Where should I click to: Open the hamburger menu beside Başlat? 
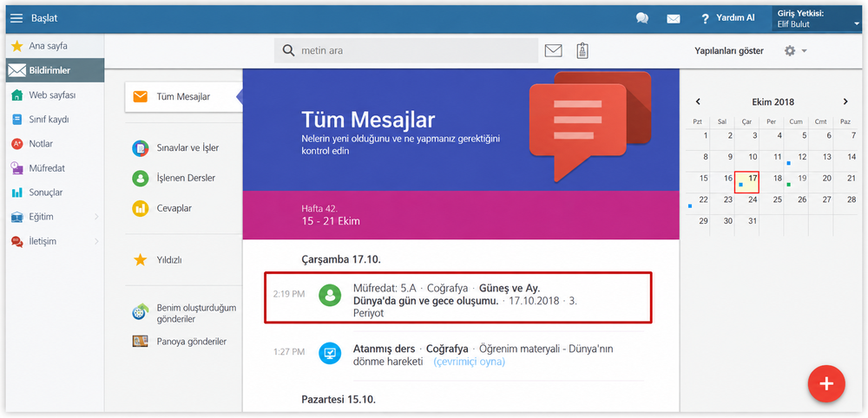point(16,18)
